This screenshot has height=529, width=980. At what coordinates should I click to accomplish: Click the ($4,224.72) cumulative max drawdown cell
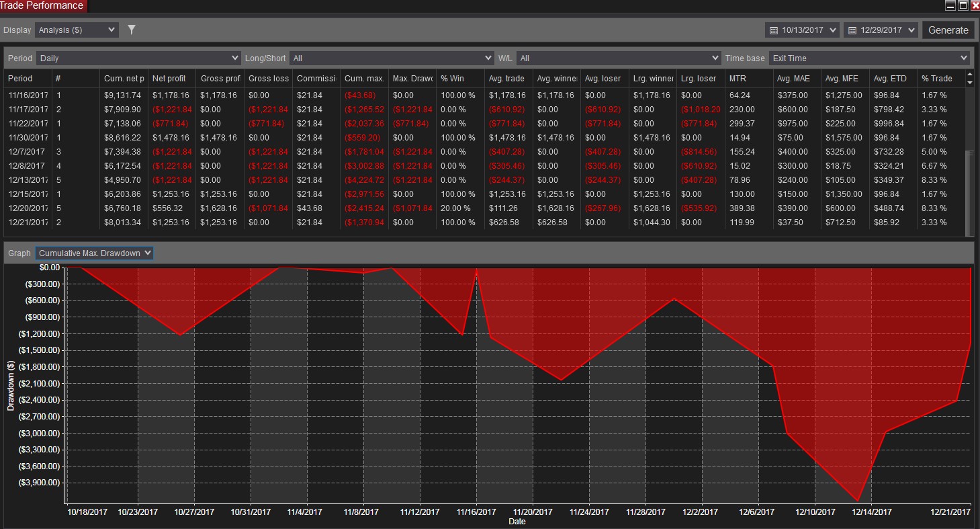[364, 180]
